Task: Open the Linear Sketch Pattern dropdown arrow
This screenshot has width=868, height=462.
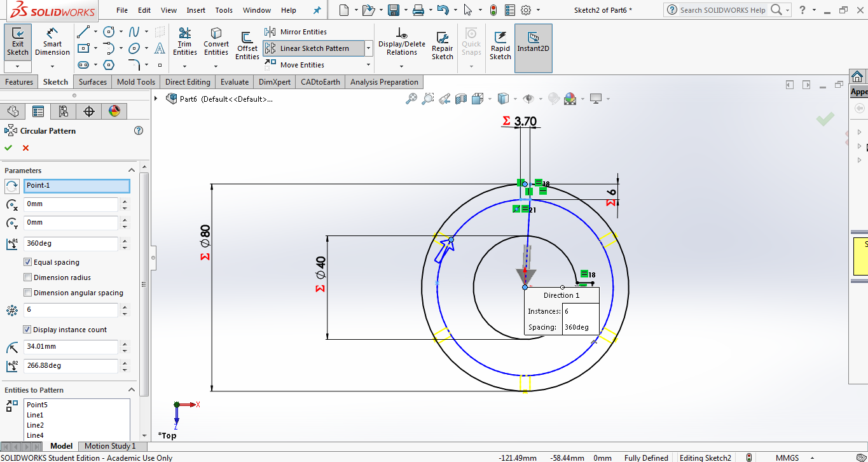Action: click(368, 48)
